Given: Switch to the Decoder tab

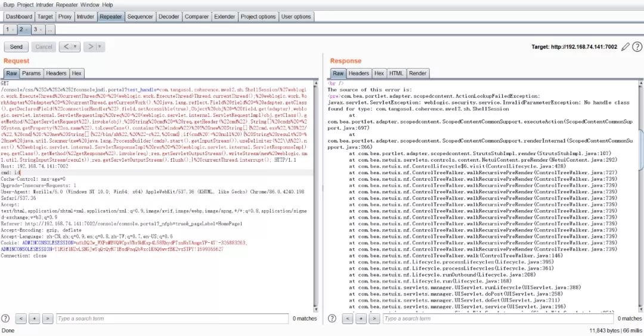Looking at the screenshot, I should coord(169,17).
